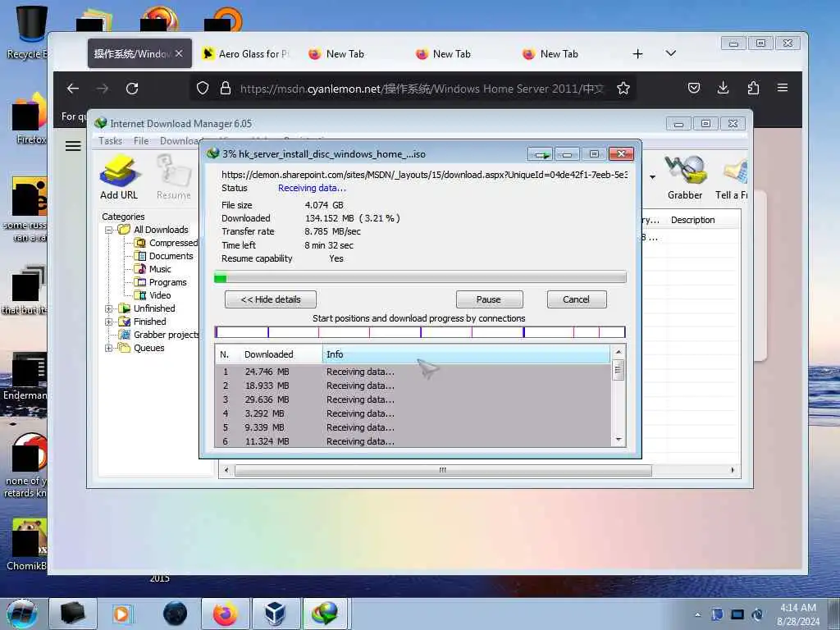Bookmark this page with the star icon
The width and height of the screenshot is (840, 630).
coord(623,89)
